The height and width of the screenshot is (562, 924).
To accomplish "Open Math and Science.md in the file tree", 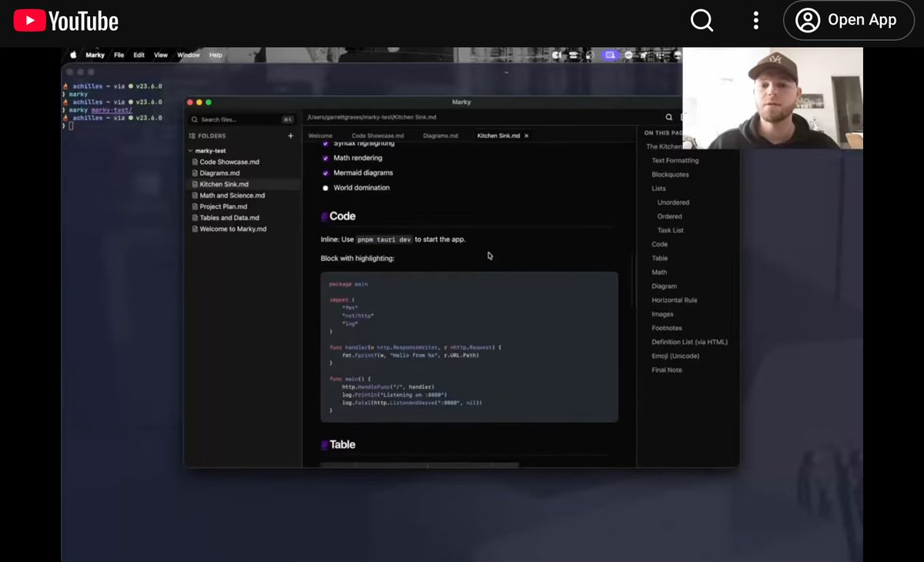I will tap(232, 196).
